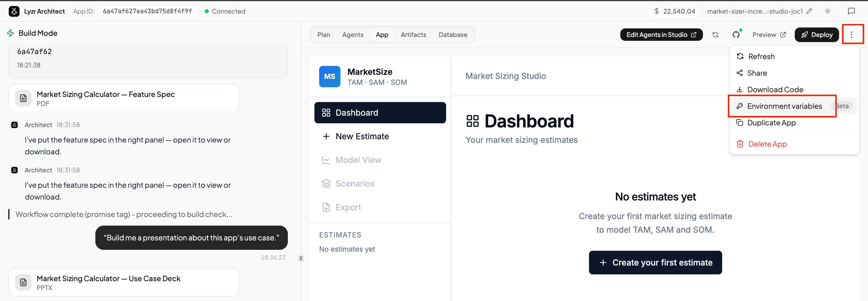This screenshot has width=868, height=301.
Task: Open the GitHub icon in the toolbar
Action: click(x=736, y=35)
